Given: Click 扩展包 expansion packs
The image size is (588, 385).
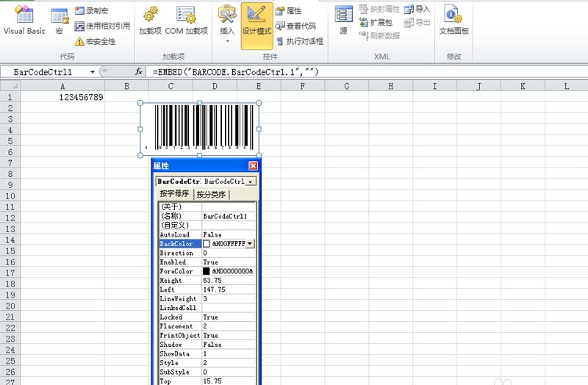Looking at the screenshot, I should 376,23.
